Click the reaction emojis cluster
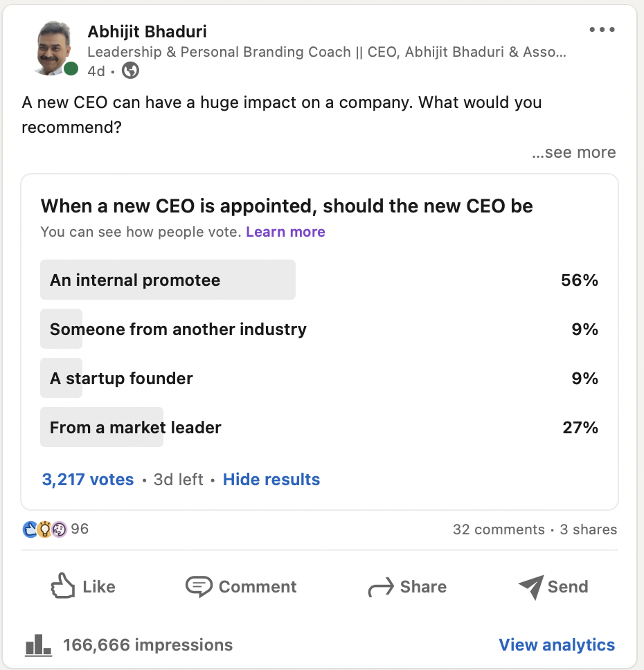The image size is (644, 670). click(44, 529)
